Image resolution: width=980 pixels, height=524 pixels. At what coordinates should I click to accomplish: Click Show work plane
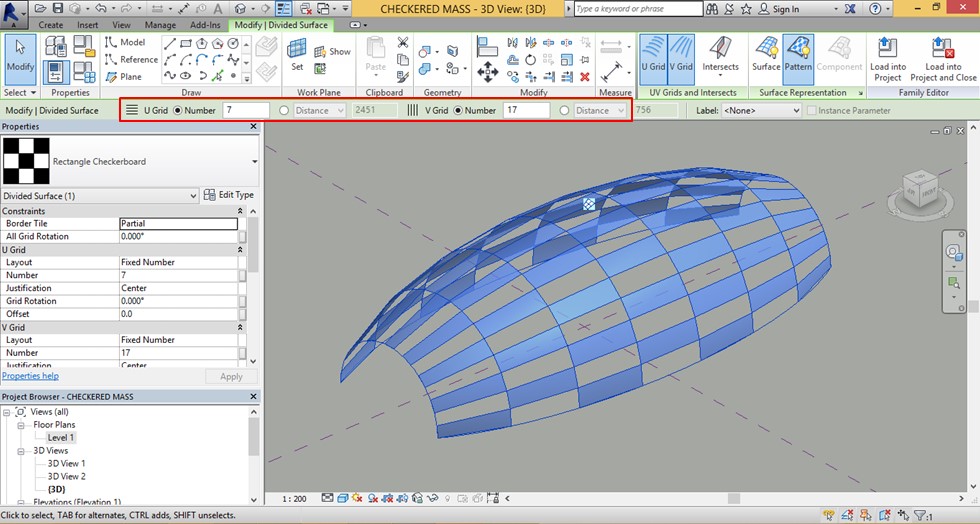coord(332,51)
